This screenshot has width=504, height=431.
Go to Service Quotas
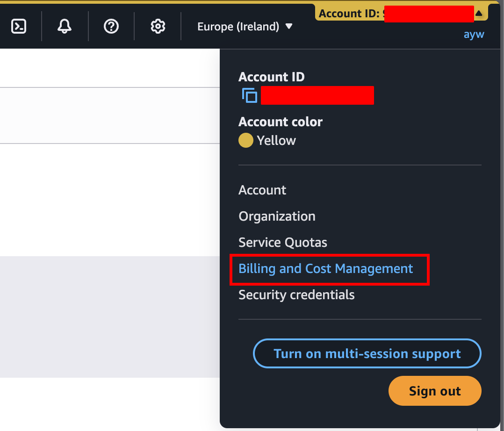[x=282, y=243]
